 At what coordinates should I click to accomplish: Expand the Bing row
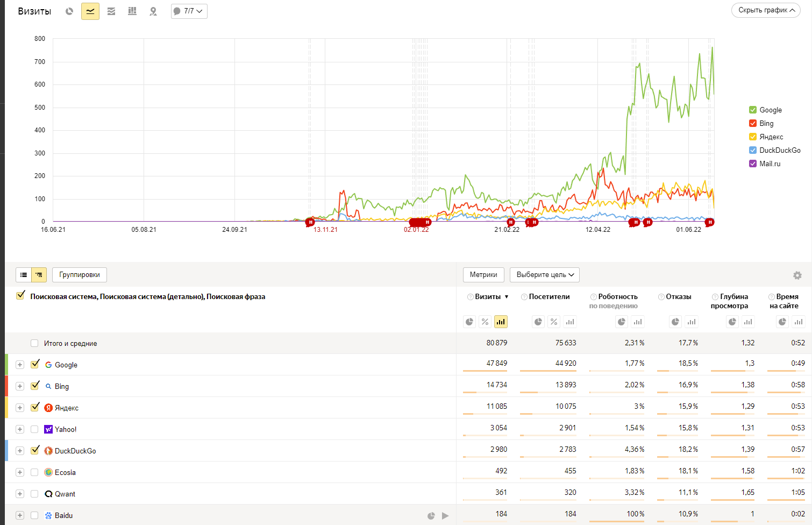[20, 386]
